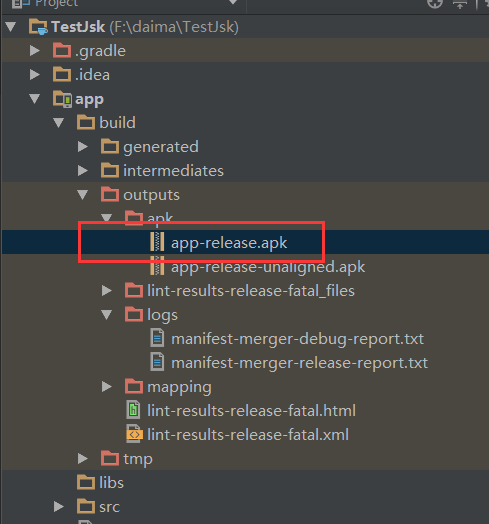Expand the mapping folder arrow

pos(107,387)
